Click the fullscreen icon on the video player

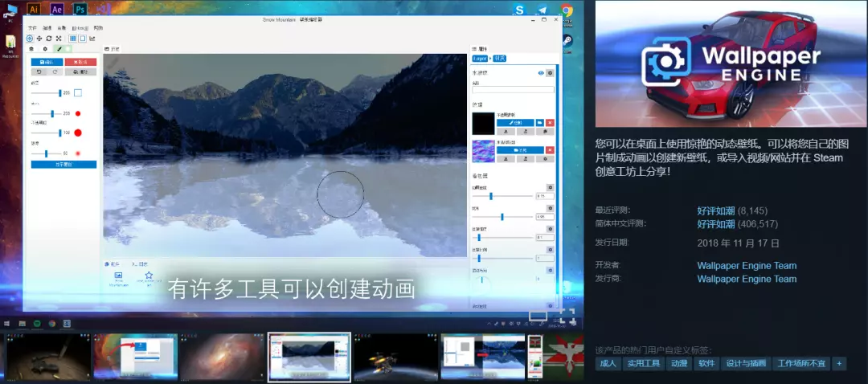(x=567, y=317)
